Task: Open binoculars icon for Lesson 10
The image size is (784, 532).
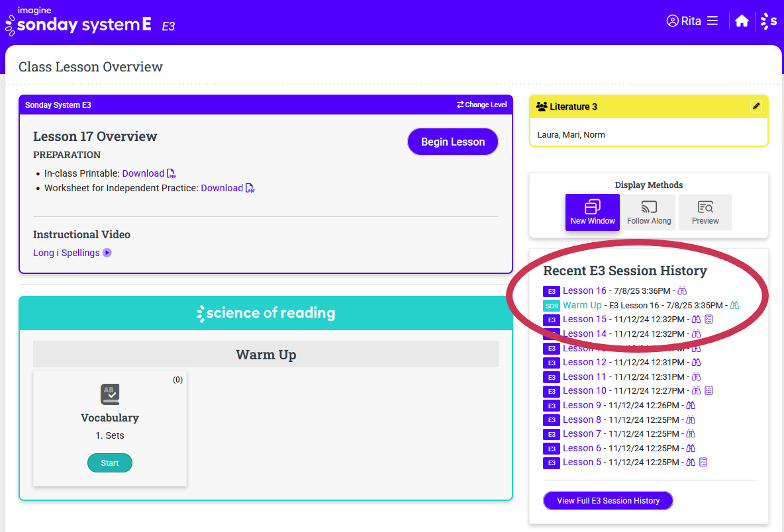Action: tap(696, 390)
